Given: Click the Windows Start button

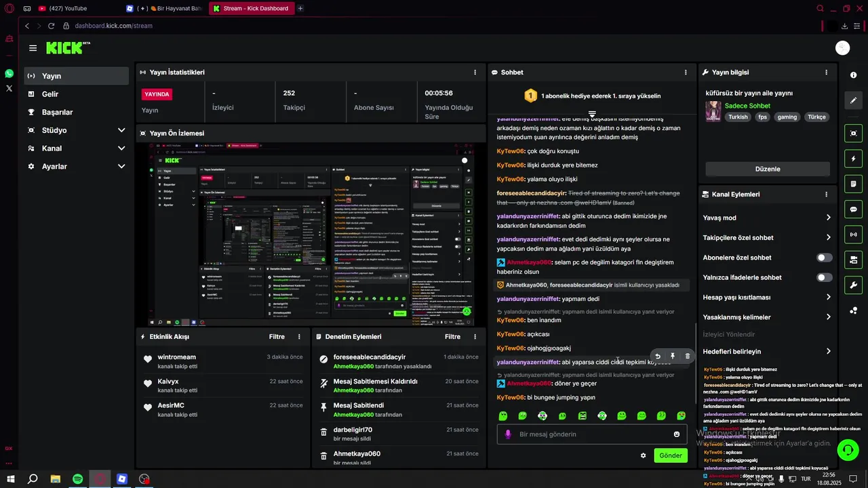Looking at the screenshot, I should [10, 479].
